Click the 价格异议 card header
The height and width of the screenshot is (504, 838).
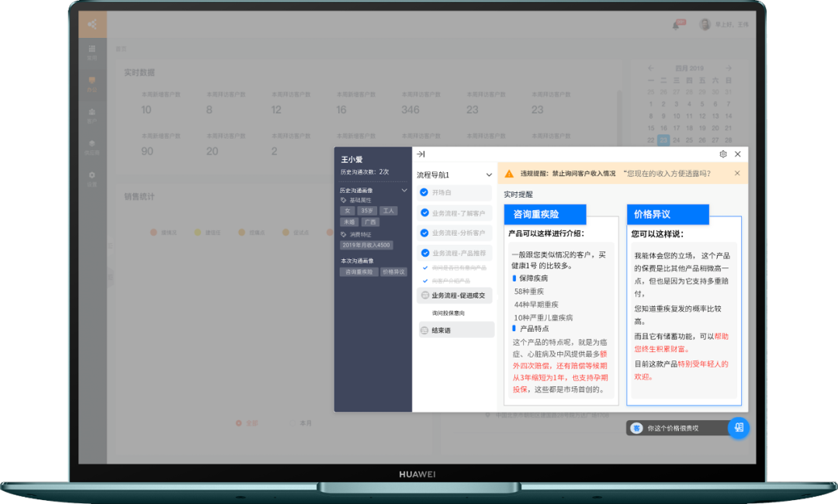point(667,214)
